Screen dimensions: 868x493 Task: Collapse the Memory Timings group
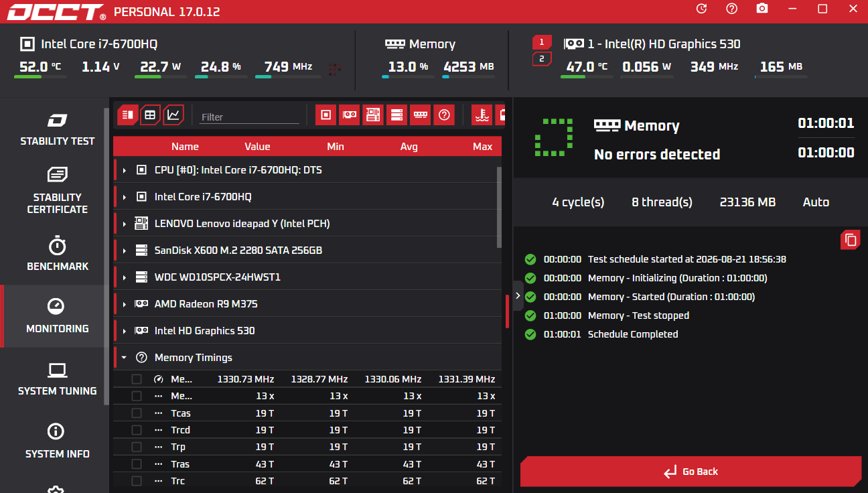tap(125, 358)
